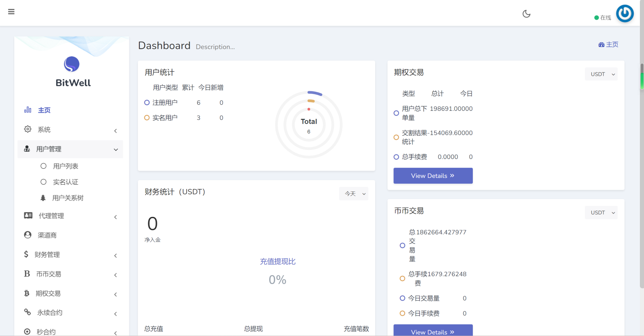The height and width of the screenshot is (336, 644).
Task: Click the 用户列表 circle marker
Action: point(43,166)
